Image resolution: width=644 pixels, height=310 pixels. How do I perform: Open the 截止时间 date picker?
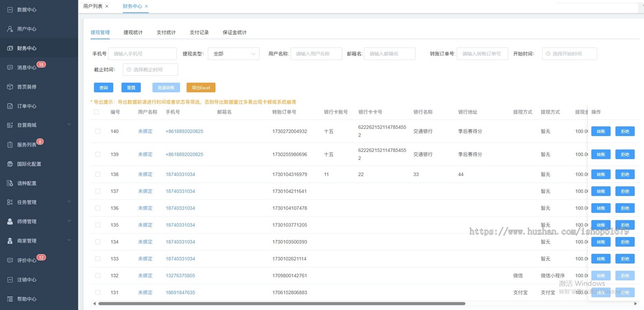tap(150, 69)
